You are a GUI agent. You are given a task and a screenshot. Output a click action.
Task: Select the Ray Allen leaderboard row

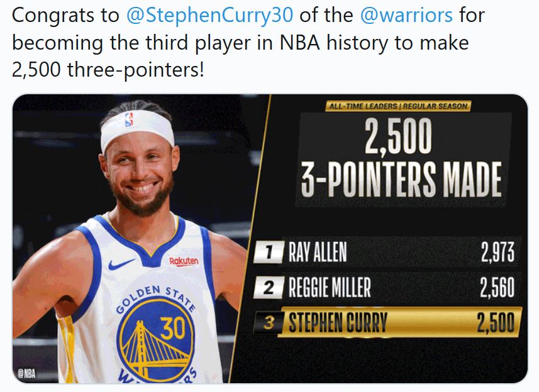[387, 252]
